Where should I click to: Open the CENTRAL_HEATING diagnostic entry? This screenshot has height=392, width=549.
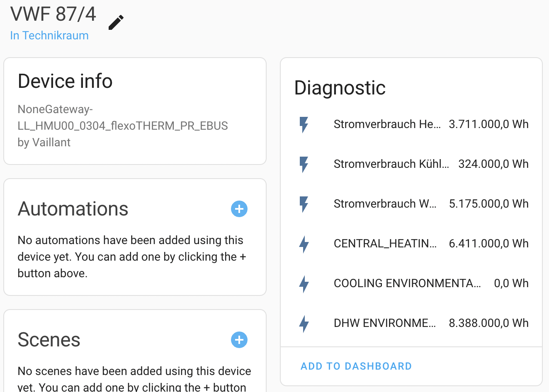point(385,244)
